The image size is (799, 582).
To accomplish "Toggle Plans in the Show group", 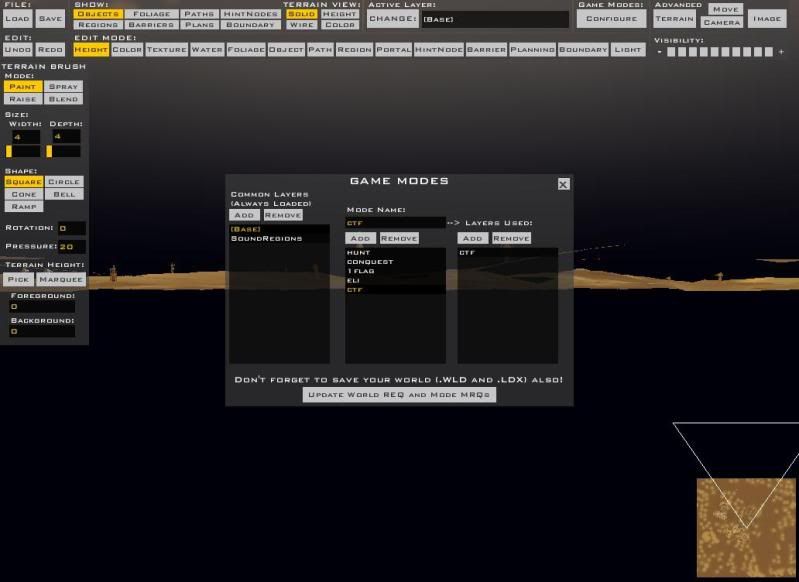I will (x=199, y=24).
